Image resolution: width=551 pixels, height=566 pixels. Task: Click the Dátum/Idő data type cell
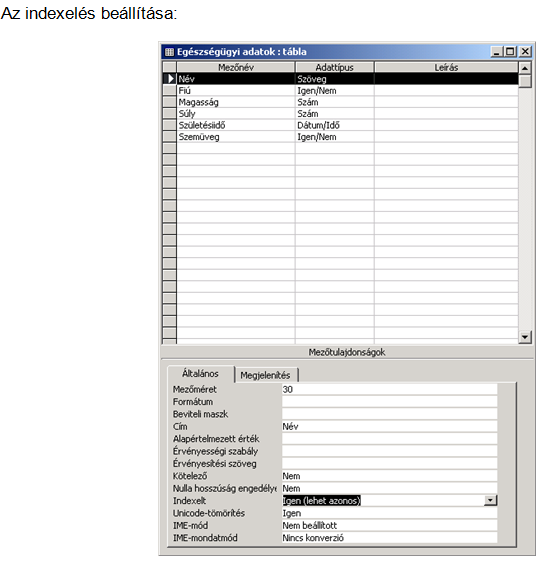coord(335,125)
